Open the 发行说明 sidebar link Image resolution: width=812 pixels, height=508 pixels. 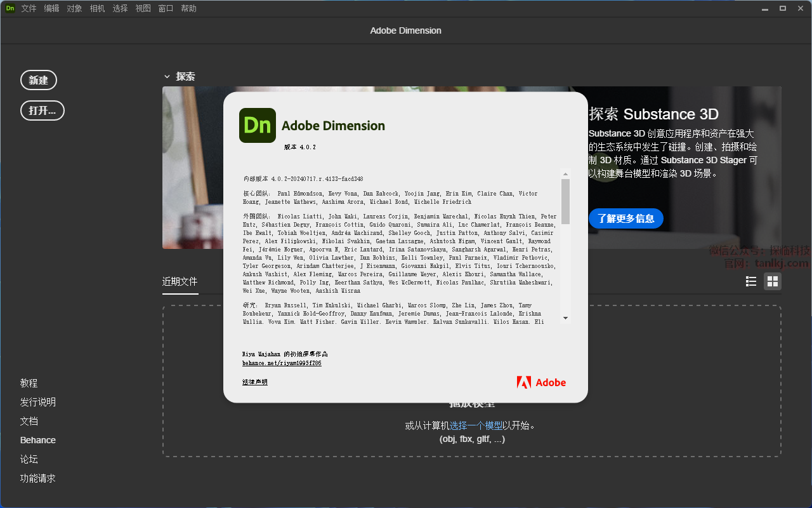click(38, 402)
